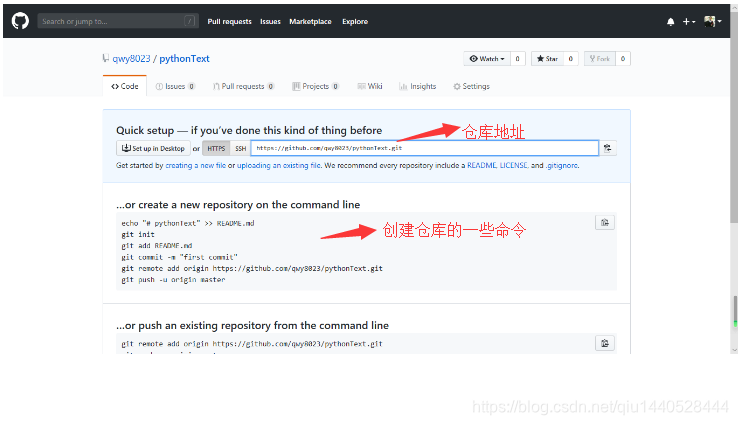Star the pythonText repository
Screen dimensions: 738x425
pos(547,59)
